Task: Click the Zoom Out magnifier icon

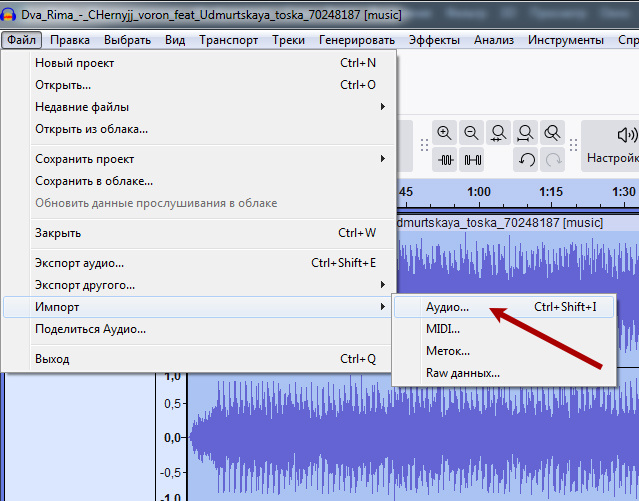Action: pos(471,132)
